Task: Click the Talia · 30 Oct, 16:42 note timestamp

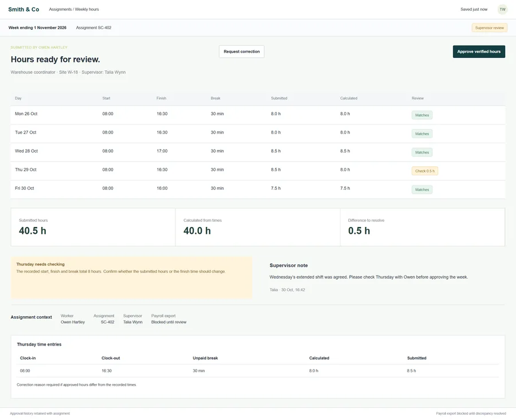Action: coord(287,290)
